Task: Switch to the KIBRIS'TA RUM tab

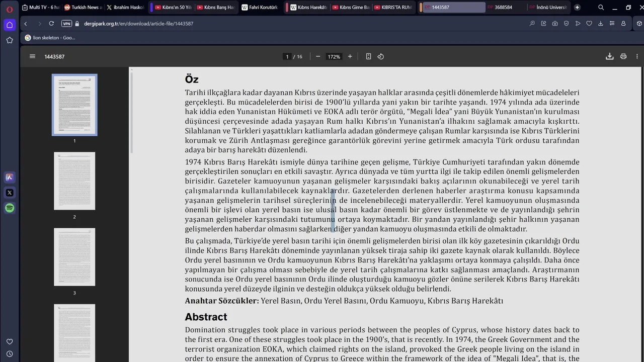Action: (x=392, y=8)
